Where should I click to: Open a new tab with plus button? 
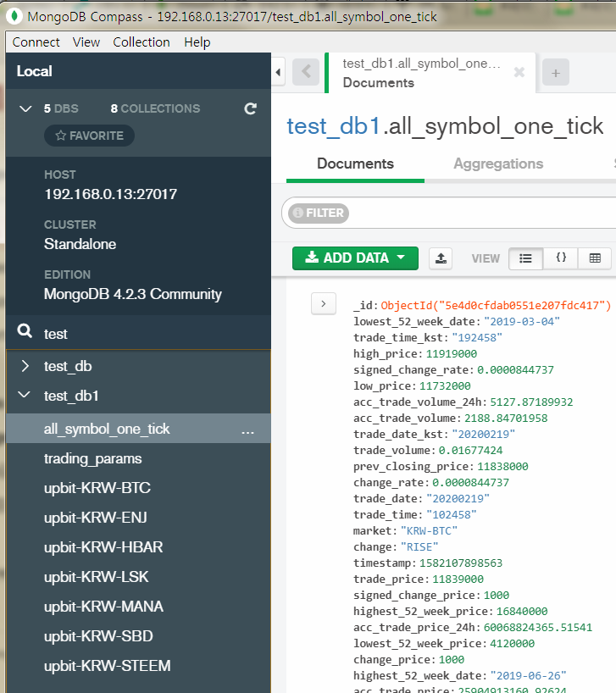[556, 73]
